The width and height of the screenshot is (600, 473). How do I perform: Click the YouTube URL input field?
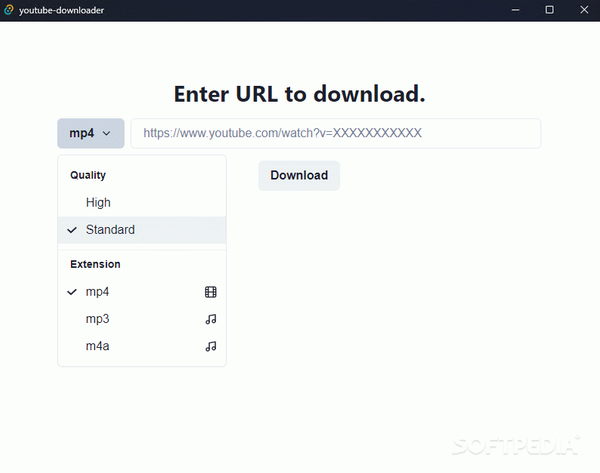336,133
